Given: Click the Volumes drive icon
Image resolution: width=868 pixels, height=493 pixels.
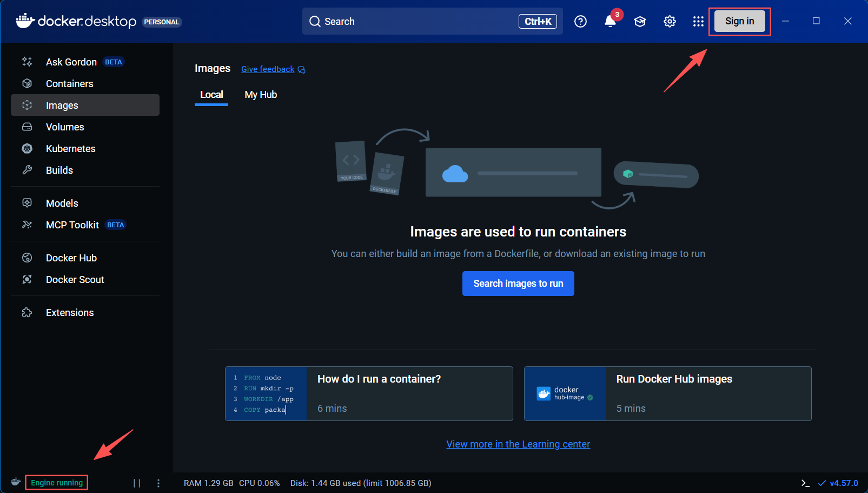Looking at the screenshot, I should tap(27, 127).
